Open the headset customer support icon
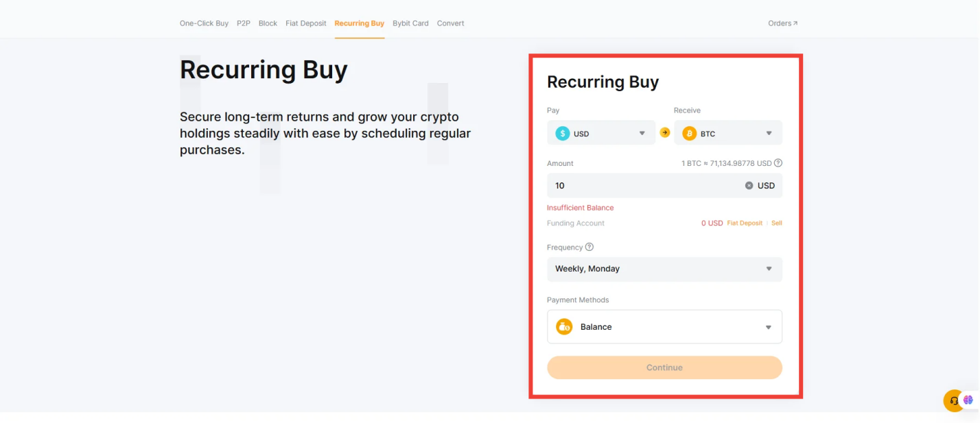Viewport: 980px width, 423px height. point(953,400)
